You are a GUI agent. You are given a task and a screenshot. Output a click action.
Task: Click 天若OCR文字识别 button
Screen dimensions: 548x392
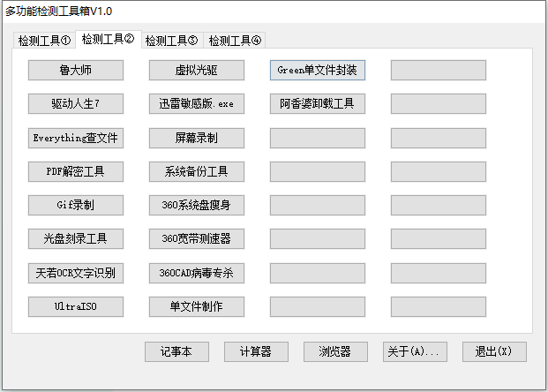[x=76, y=273]
